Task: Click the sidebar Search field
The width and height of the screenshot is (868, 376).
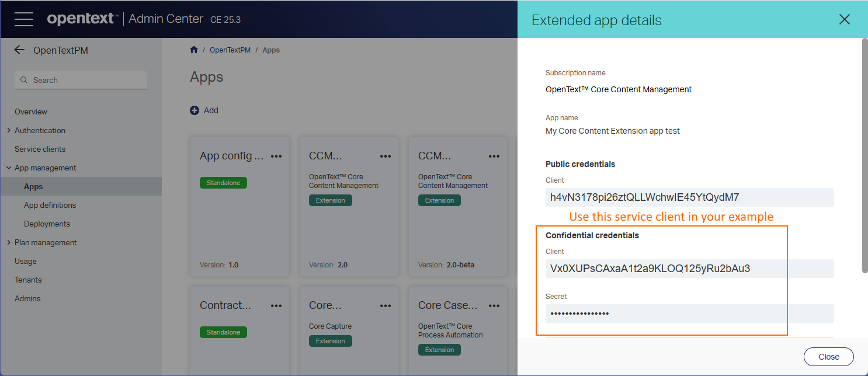Action: [81, 80]
